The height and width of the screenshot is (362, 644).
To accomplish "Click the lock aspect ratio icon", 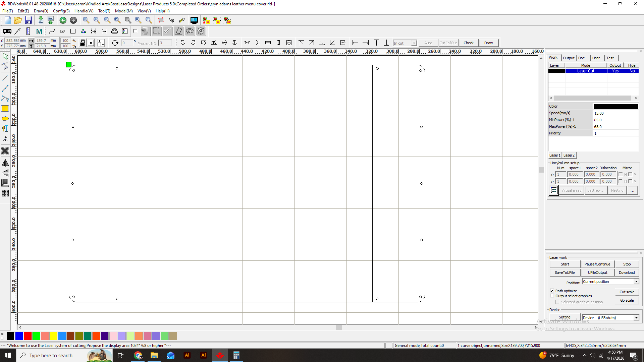I will pyautogui.click(x=83, y=43).
